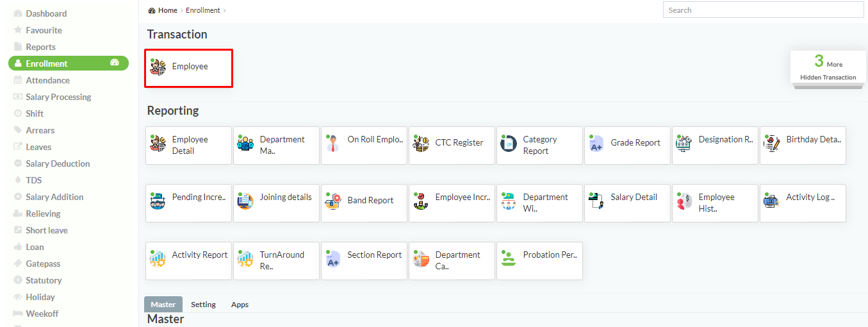Open the Employee transaction tile
This screenshot has width=868, height=327.
pos(188,68)
